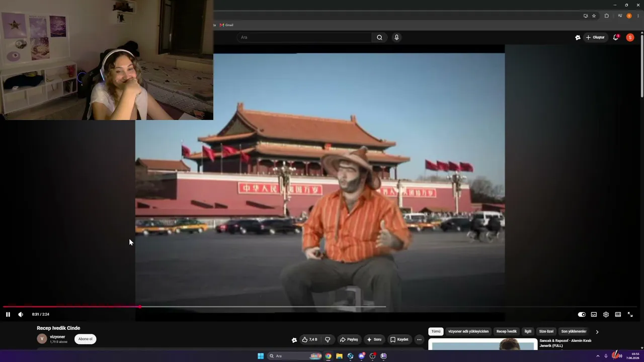644x362 pixels.
Task: Open the Chrome three-dot menu
Action: (638, 16)
